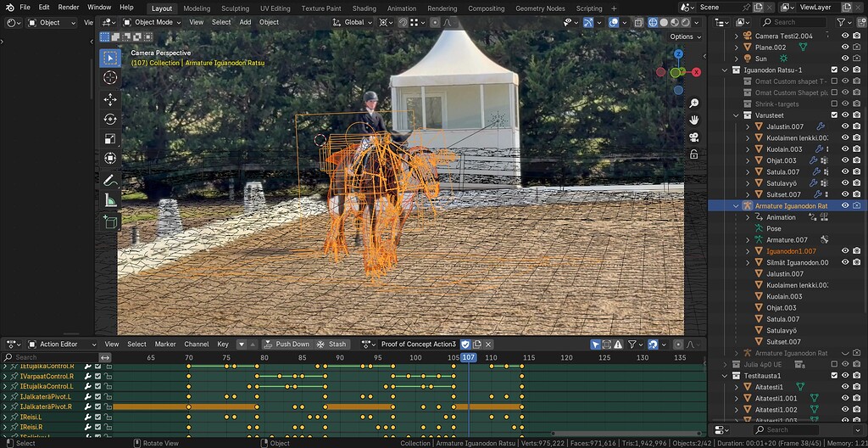Open the Render menu

tap(69, 7)
